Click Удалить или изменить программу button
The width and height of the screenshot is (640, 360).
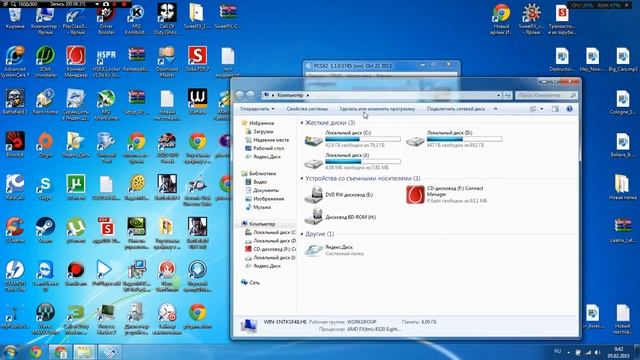click(x=377, y=109)
